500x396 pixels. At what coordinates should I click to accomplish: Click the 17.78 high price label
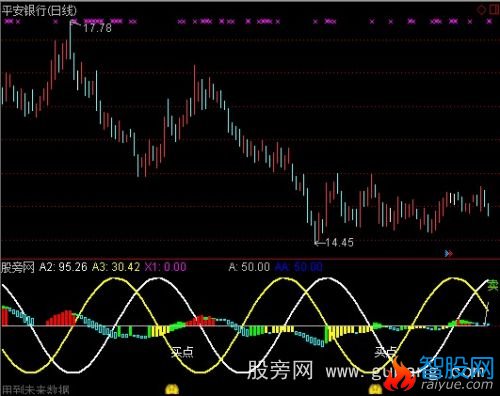point(97,28)
